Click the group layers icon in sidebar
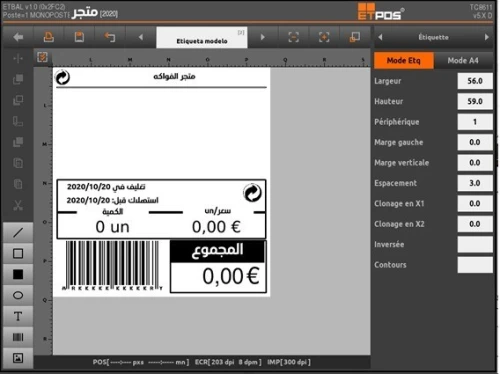 (18, 142)
